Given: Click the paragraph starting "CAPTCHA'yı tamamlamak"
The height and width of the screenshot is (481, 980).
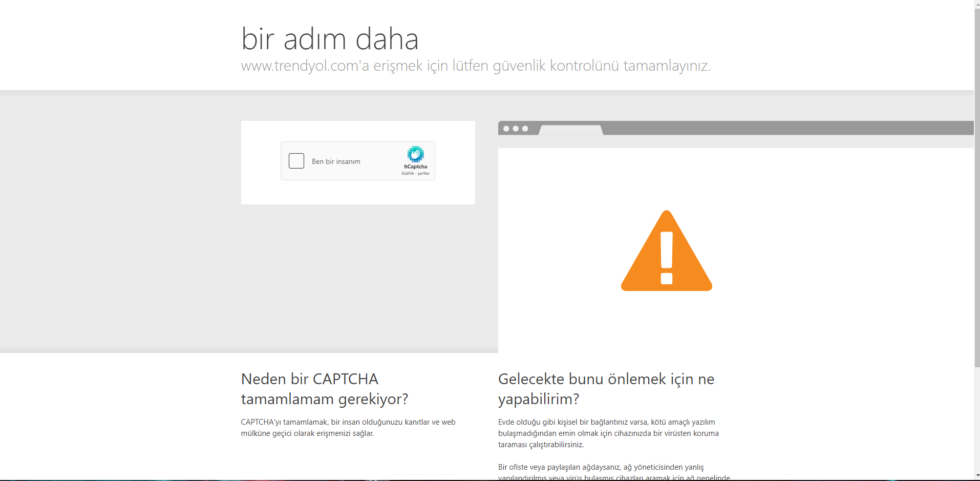Looking at the screenshot, I should click(348, 428).
